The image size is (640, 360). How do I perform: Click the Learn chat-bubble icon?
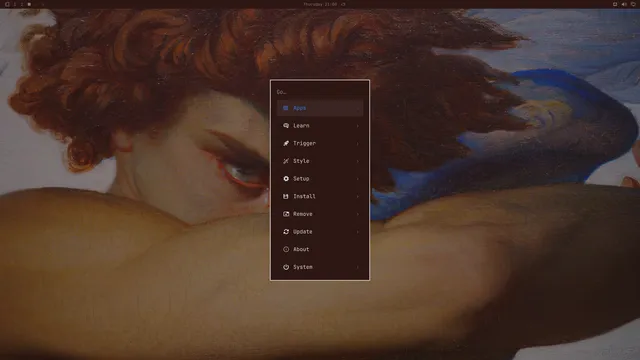(x=286, y=126)
